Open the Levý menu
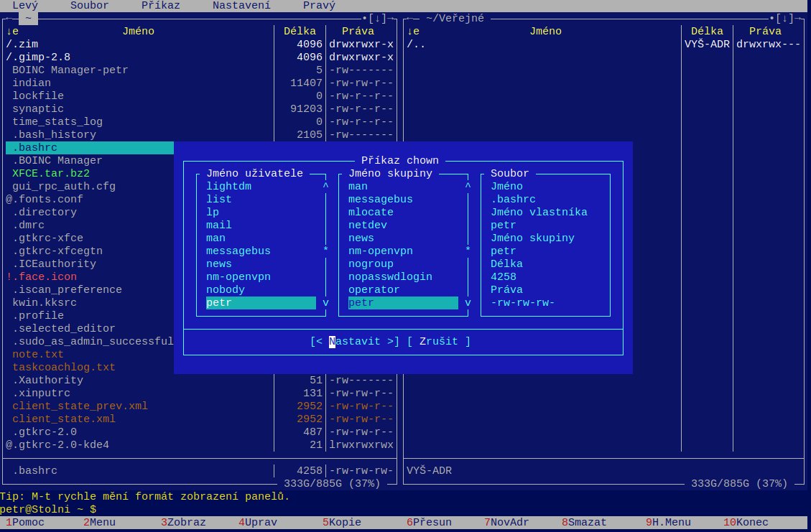The image size is (811, 532). pyautogui.click(x=25, y=6)
